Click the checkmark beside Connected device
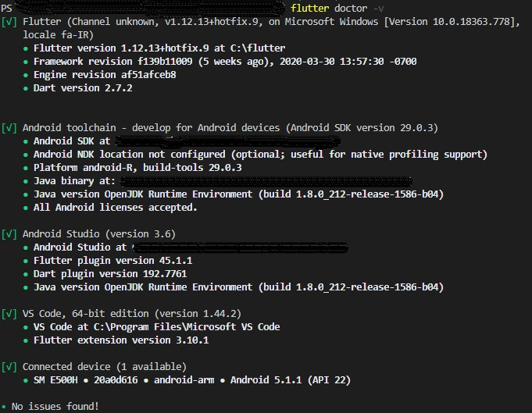Viewport: 532px width, 413px height. [9, 367]
